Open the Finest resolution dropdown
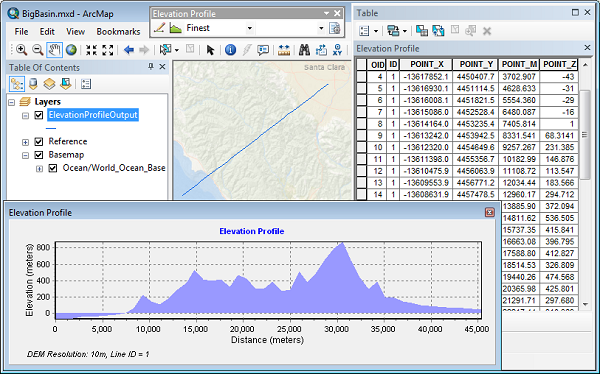The height and width of the screenshot is (374, 600). coord(249,28)
